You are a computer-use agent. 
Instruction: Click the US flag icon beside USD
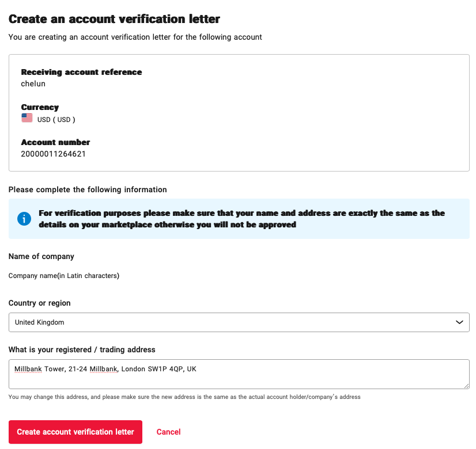27,119
